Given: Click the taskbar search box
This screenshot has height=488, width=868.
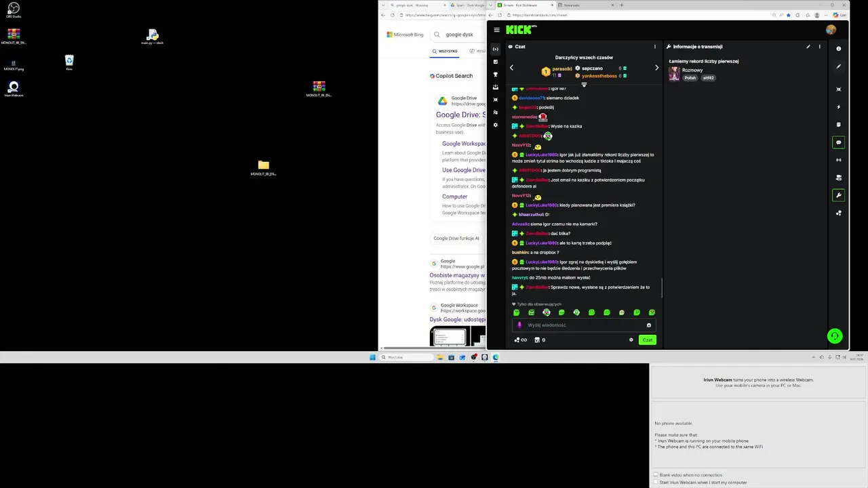Looking at the screenshot, I should [x=406, y=357].
